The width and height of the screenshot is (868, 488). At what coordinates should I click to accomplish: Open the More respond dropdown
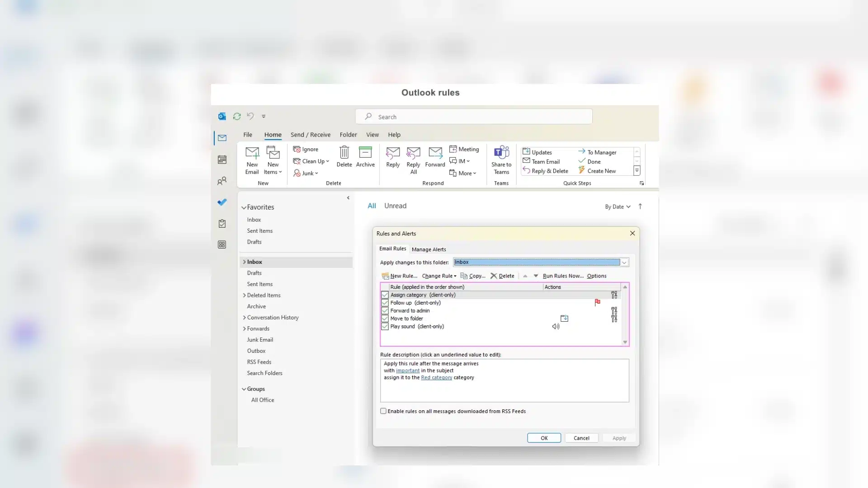[463, 173]
